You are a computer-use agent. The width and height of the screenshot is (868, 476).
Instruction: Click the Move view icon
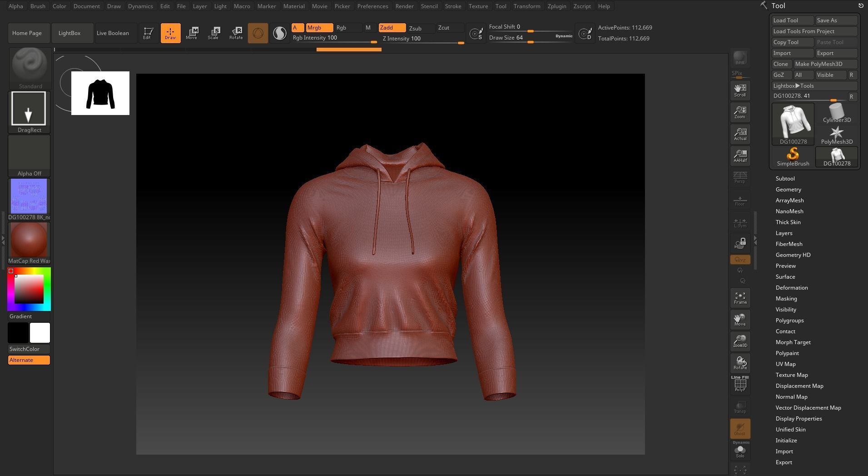click(x=740, y=319)
